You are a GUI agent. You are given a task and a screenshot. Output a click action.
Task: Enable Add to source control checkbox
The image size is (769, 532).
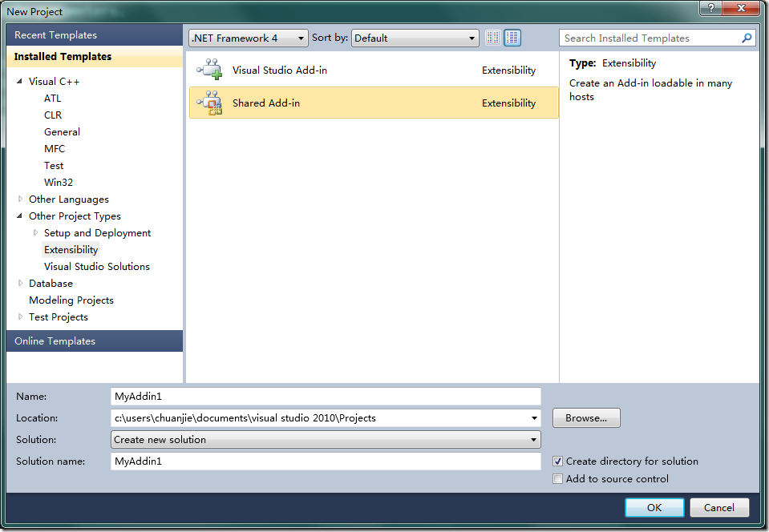click(557, 478)
